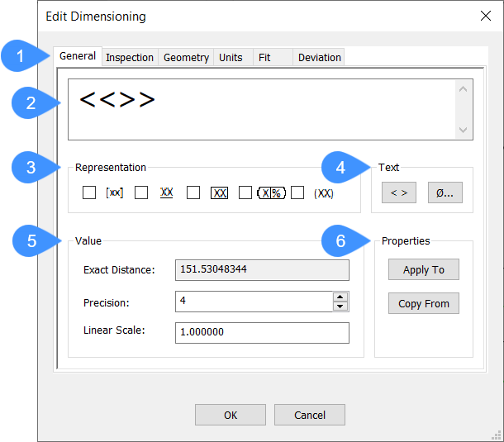Screen dimensions: 504x442
Task: Toggle the parentheses (XX) representation checkbox
Action: coord(297,192)
